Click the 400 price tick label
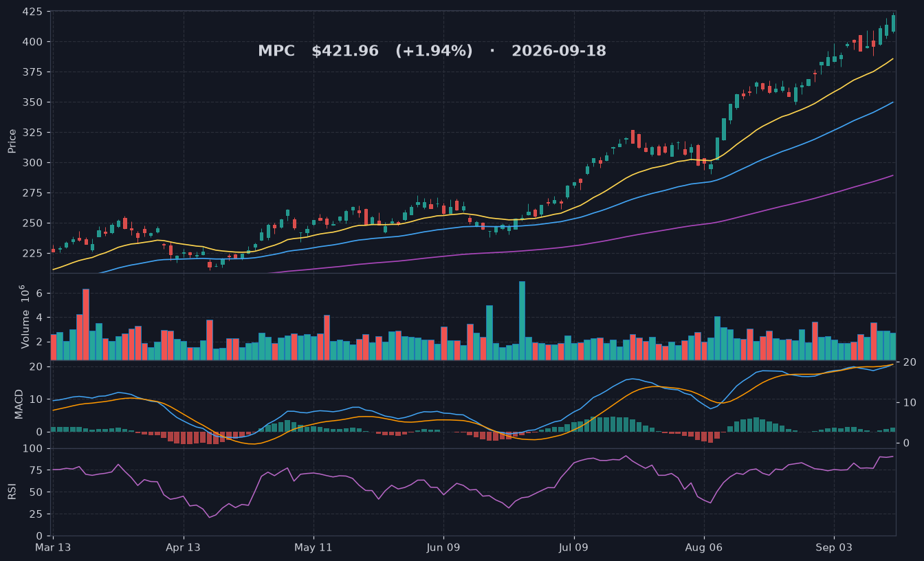Image resolution: width=924 pixels, height=561 pixels. click(33, 42)
